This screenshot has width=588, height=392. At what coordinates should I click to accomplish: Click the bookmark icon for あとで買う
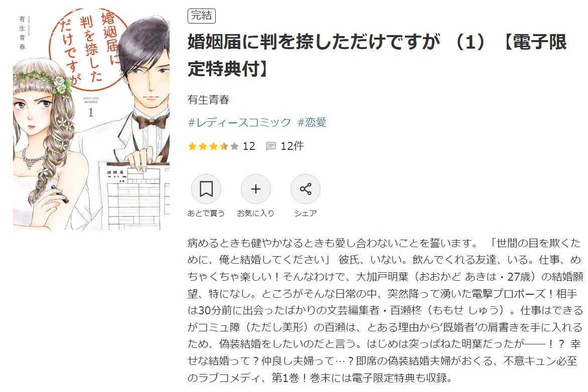pos(206,189)
